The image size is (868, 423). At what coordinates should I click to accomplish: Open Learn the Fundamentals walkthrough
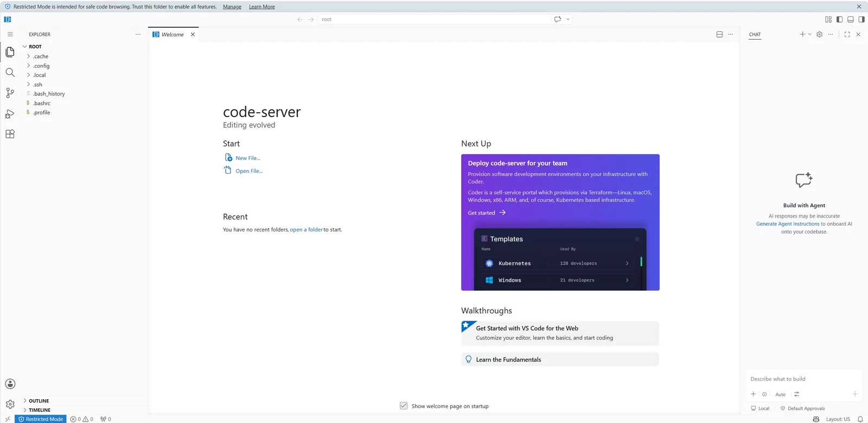(560, 360)
